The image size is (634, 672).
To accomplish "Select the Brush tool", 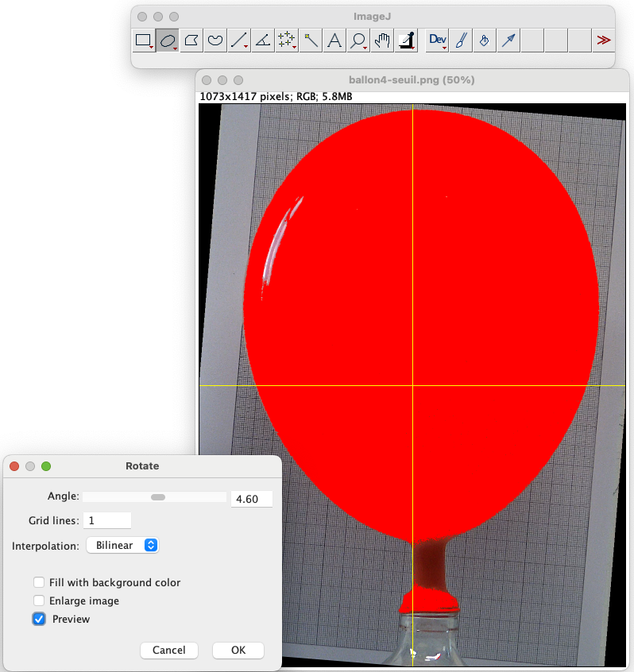I will (x=462, y=41).
